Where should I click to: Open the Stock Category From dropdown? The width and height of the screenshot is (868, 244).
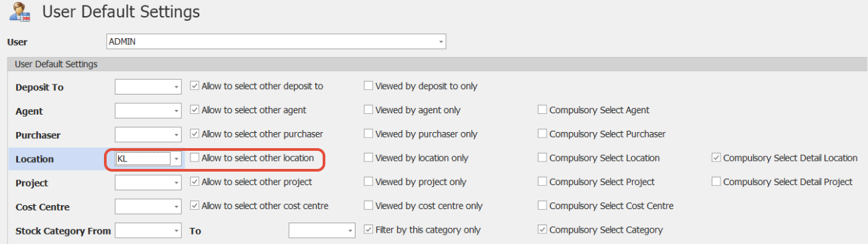click(x=176, y=231)
